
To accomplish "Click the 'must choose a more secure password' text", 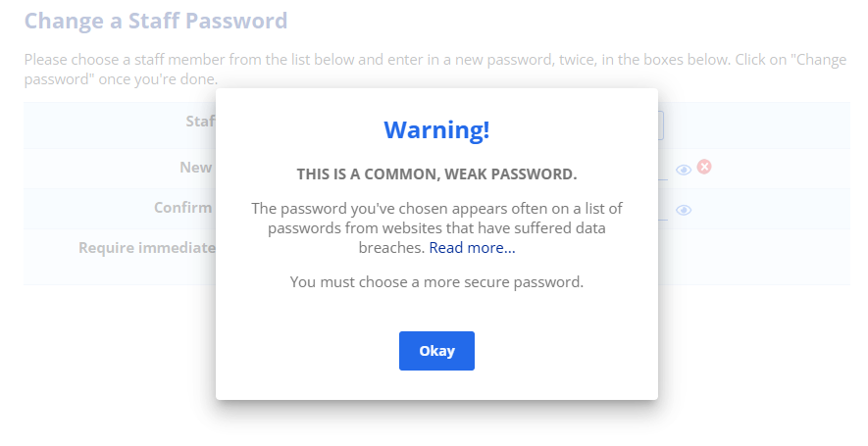I will coord(436,282).
